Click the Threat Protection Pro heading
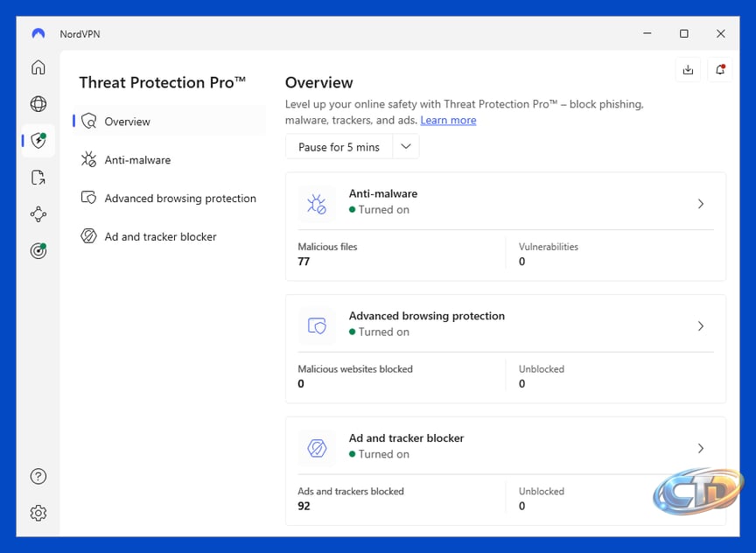 coord(163,82)
